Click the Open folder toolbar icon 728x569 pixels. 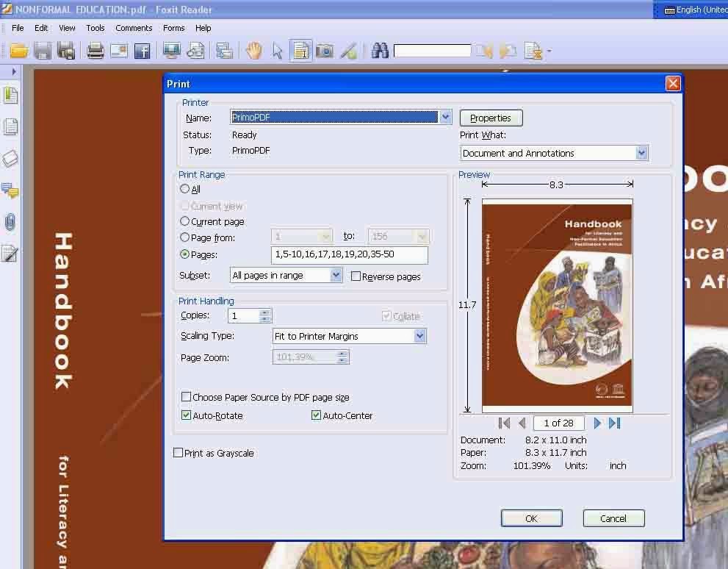pyautogui.click(x=19, y=50)
